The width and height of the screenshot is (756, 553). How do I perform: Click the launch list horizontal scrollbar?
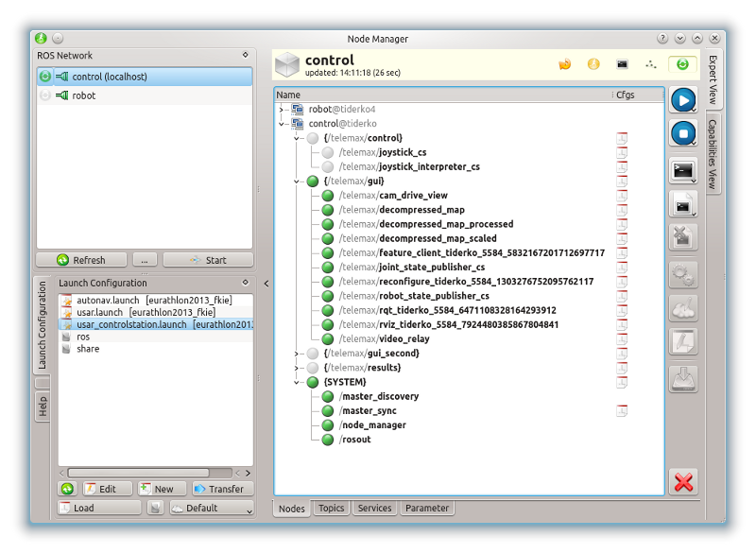click(x=142, y=473)
